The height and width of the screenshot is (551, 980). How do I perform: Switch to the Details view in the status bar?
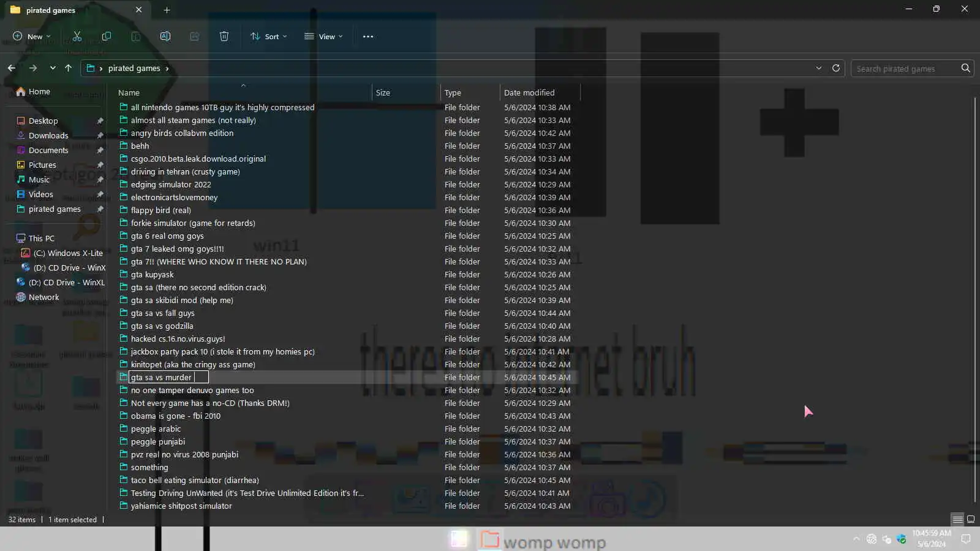coord(957,519)
